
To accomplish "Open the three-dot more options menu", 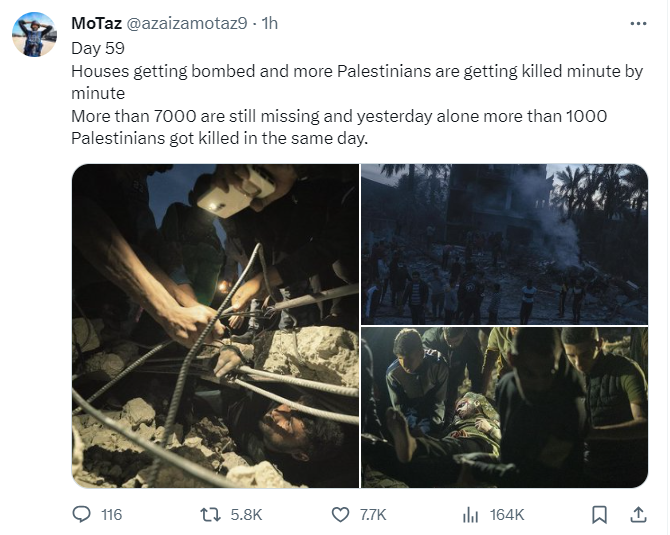I will [637, 23].
